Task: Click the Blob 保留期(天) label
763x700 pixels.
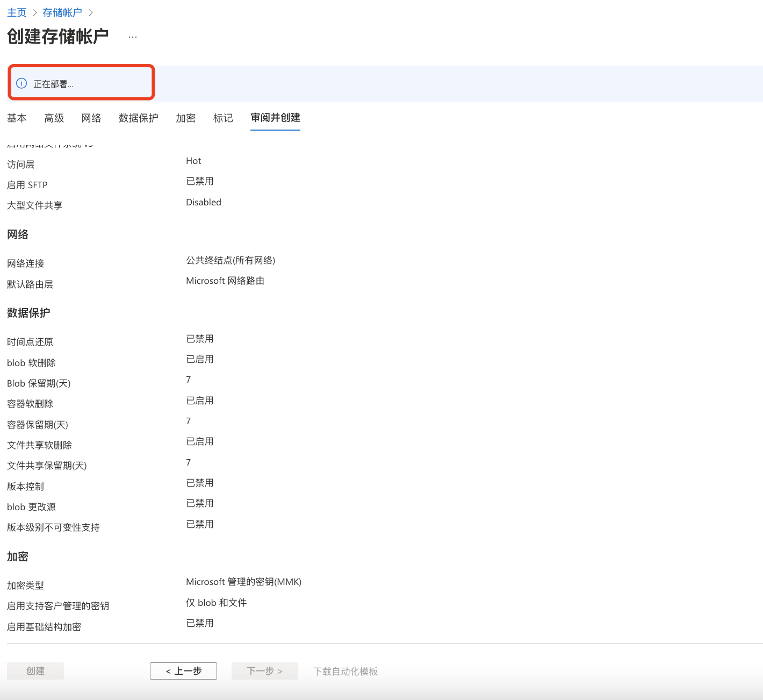Action: 39,383
